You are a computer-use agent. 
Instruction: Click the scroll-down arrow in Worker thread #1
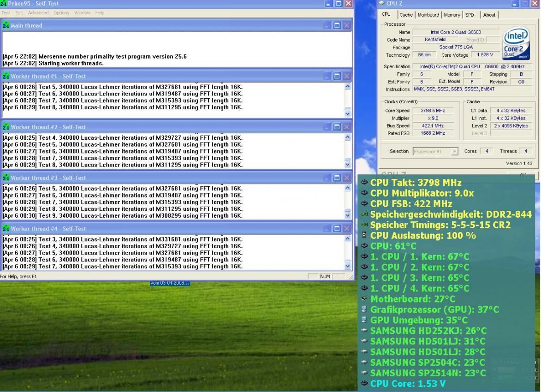(347, 113)
